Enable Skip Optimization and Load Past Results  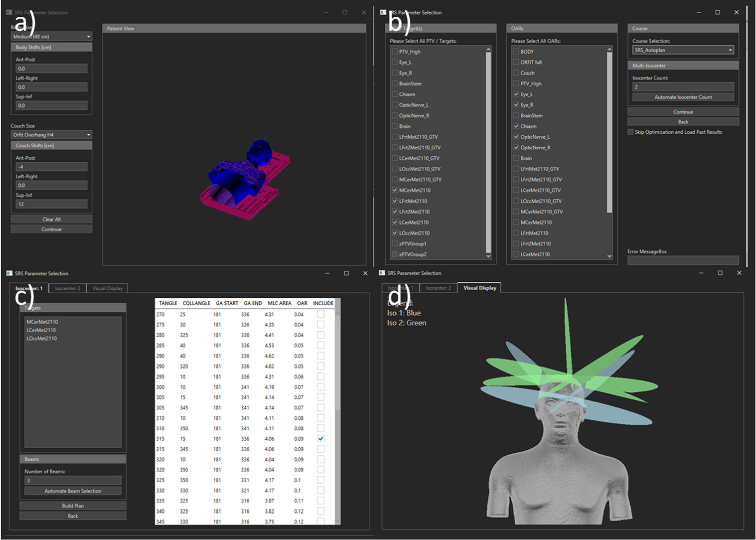click(631, 131)
